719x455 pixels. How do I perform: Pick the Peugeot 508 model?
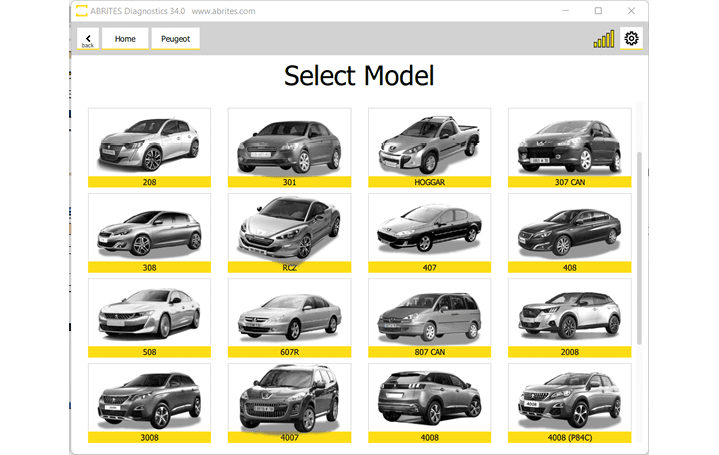tap(149, 316)
